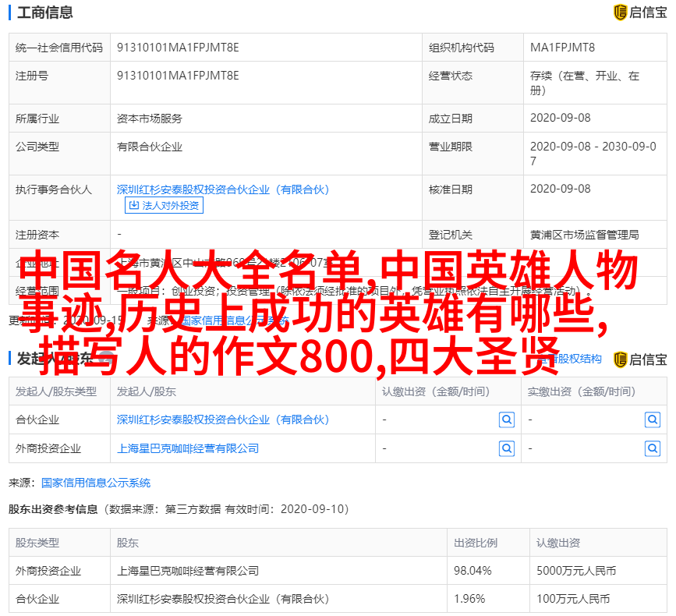676x616 pixels.
Task: Click the 注册资本 label
Action: tap(37, 235)
